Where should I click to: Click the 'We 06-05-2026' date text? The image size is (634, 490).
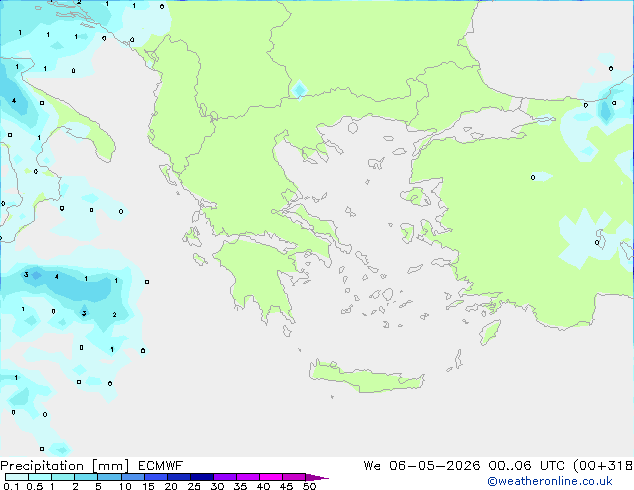[422, 466]
